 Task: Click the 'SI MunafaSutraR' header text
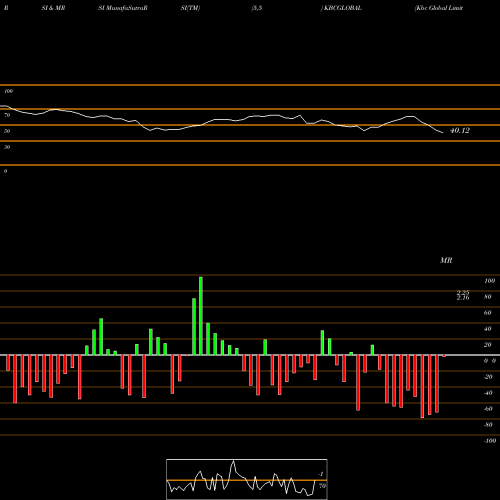tap(123, 8)
